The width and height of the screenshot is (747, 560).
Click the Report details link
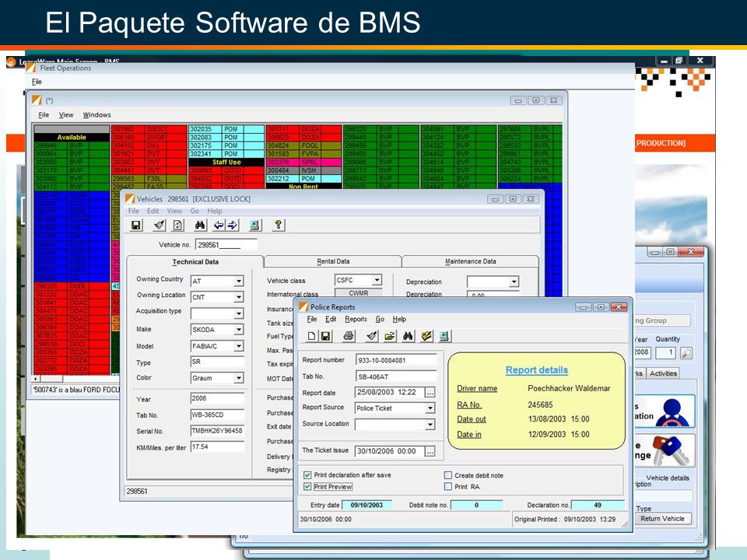point(536,370)
